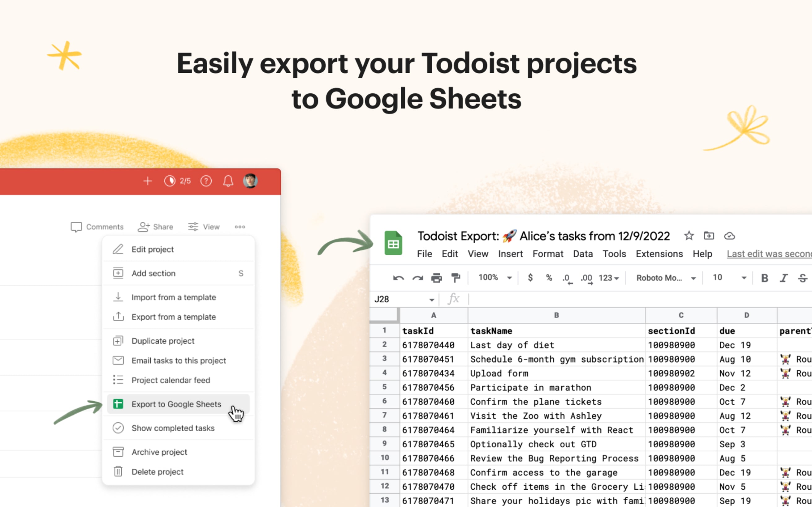Click the Export to Google Sheets icon
Image resolution: width=812 pixels, height=507 pixels.
point(118,404)
